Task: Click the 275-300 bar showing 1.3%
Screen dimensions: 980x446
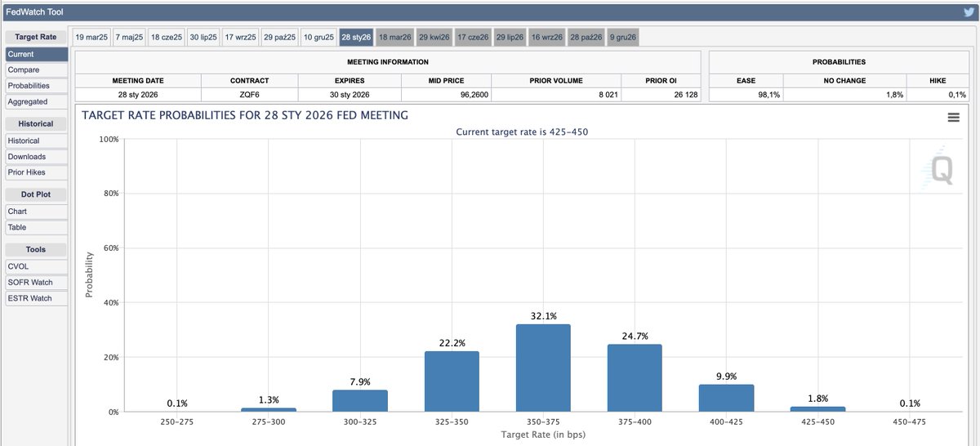Action: [269, 410]
